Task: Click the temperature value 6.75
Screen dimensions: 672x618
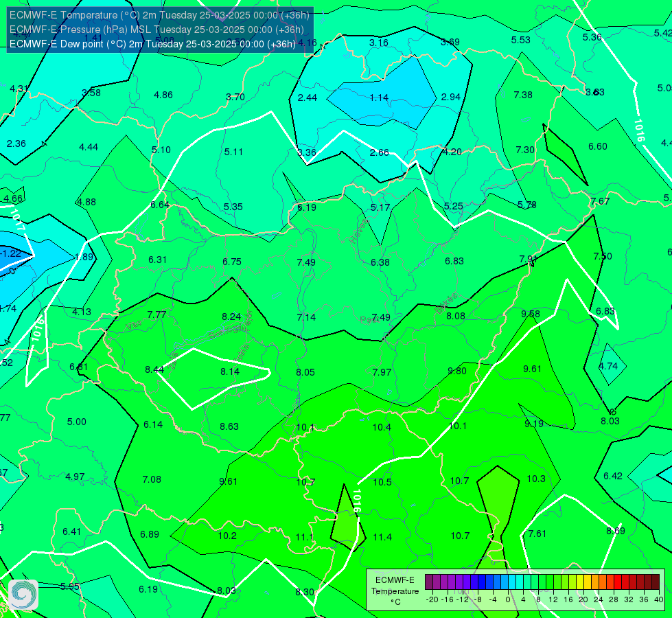Action: [232, 262]
